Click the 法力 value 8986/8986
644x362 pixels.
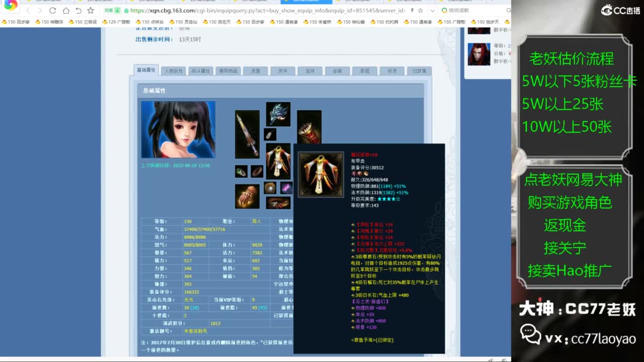[195, 237]
